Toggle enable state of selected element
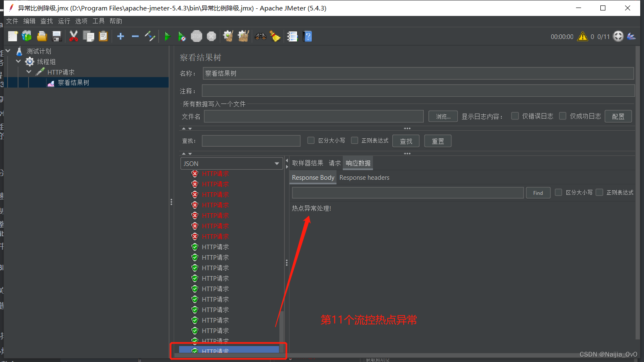Image resolution: width=644 pixels, height=362 pixels. pos(150,36)
